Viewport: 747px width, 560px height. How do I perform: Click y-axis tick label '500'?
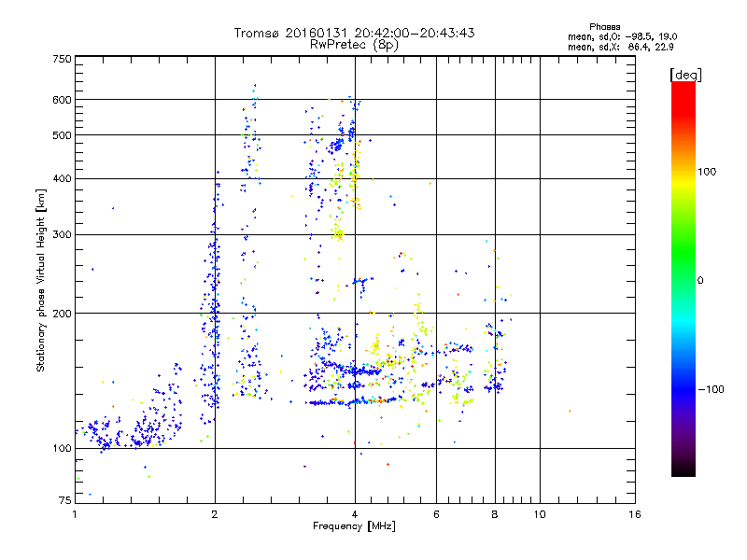point(62,135)
